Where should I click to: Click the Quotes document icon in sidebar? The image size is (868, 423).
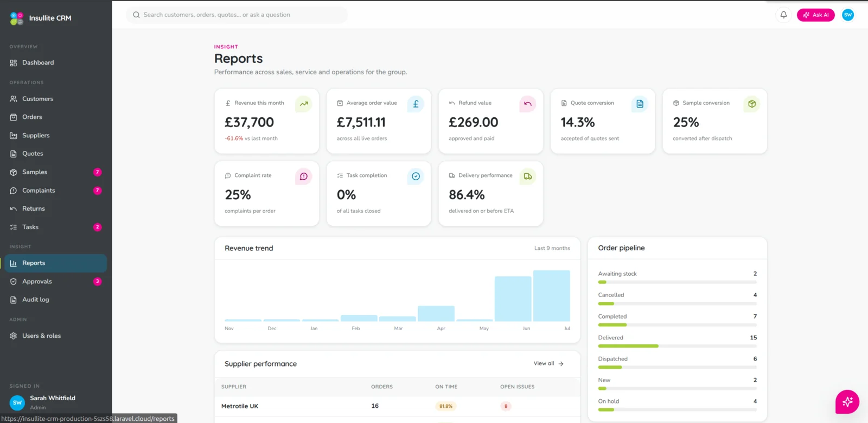tap(14, 154)
